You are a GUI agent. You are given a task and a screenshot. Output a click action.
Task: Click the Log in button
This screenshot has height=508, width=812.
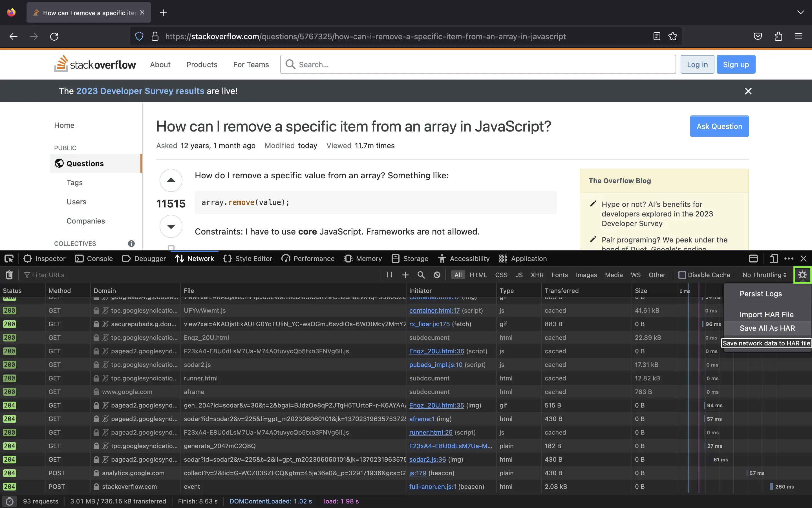click(x=697, y=65)
